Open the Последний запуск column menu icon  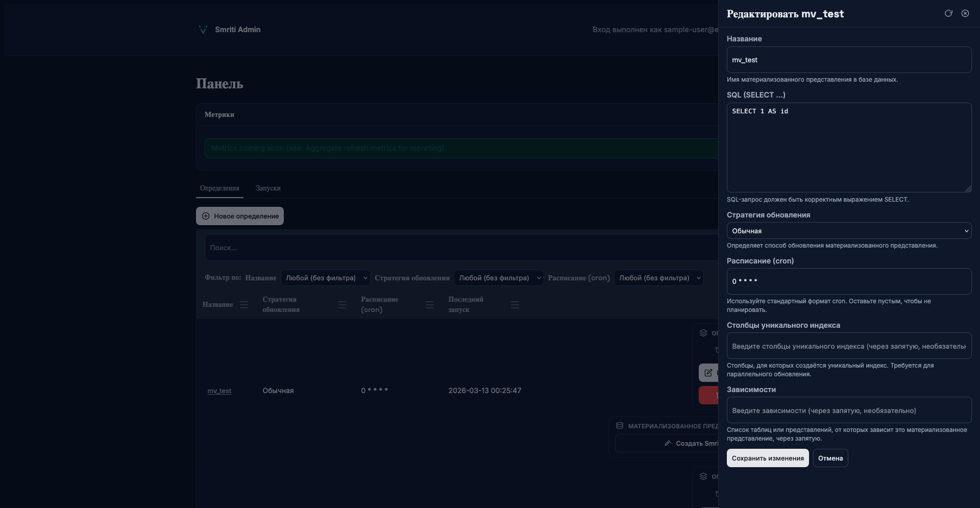515,305
